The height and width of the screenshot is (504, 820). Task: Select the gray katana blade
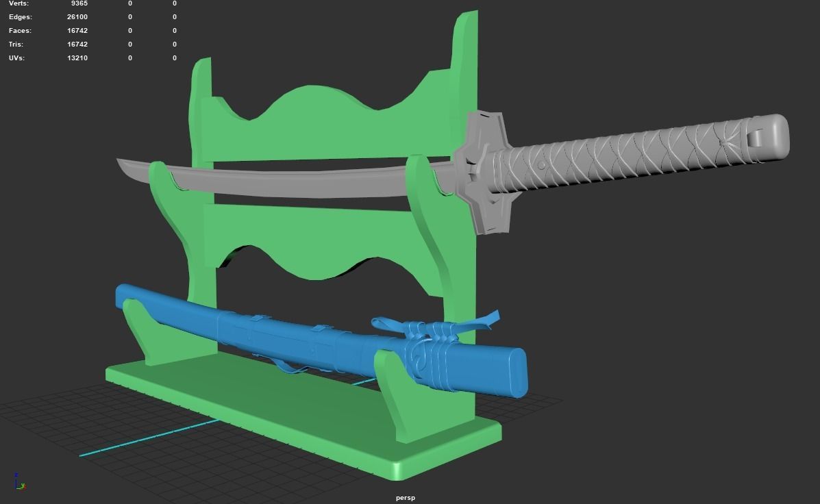click(x=293, y=183)
